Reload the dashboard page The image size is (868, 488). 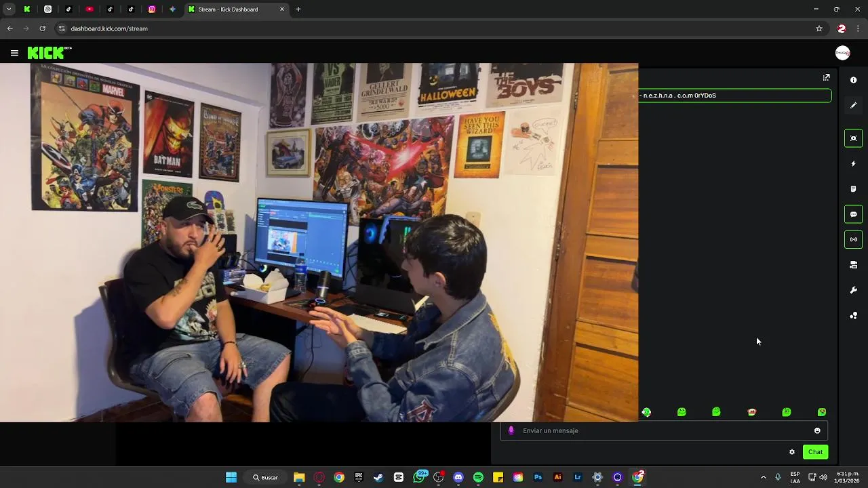pyautogui.click(x=42, y=28)
